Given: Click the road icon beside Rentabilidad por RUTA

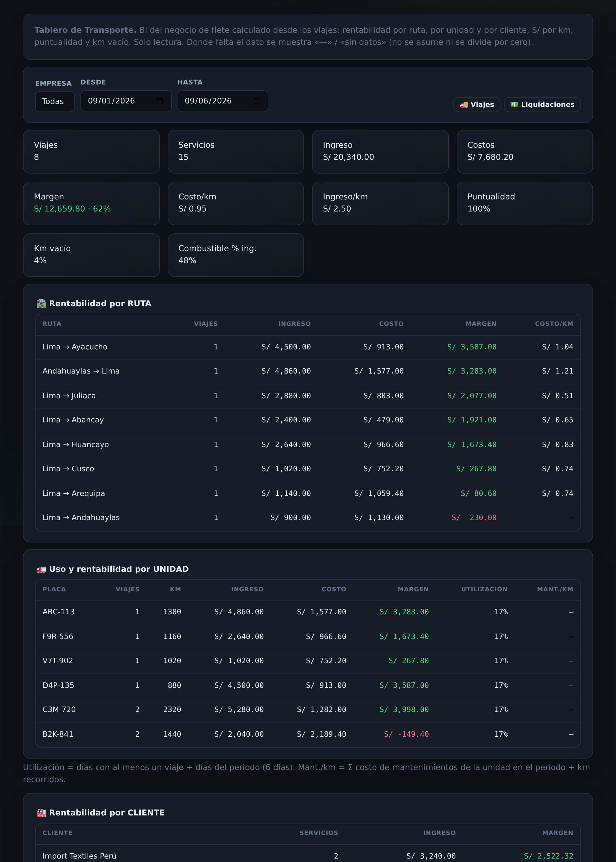Looking at the screenshot, I should (41, 304).
